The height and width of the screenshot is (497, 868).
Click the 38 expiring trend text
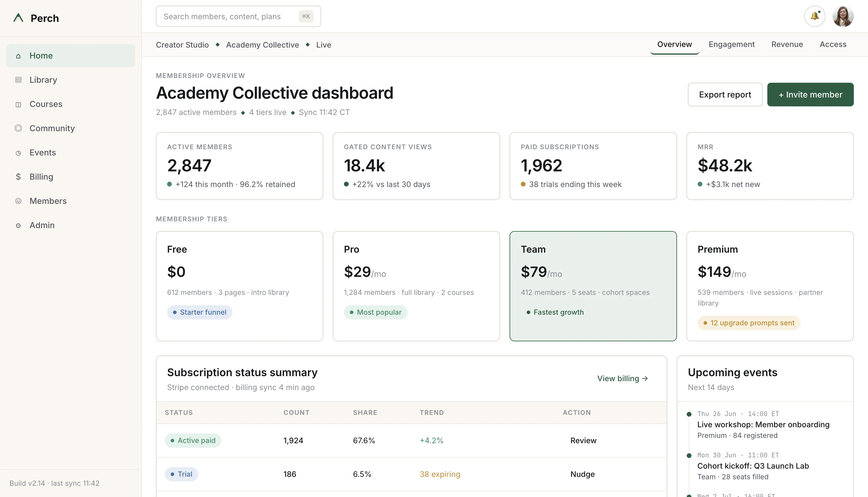[440, 475]
